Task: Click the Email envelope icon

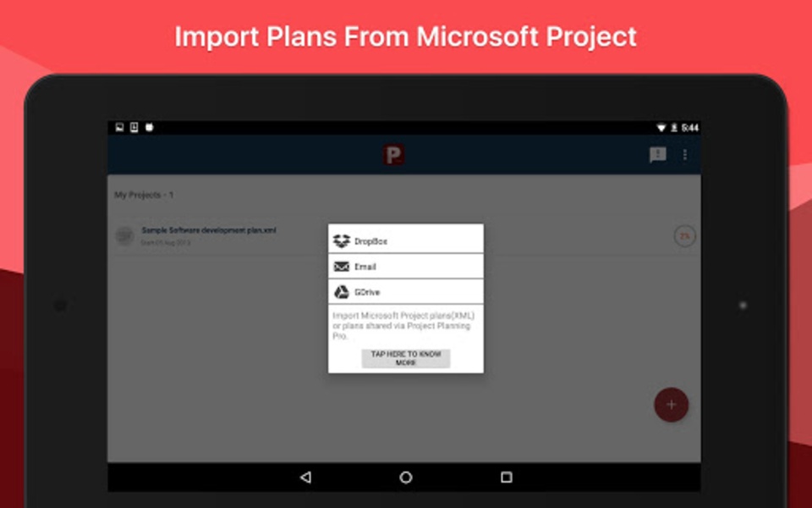Action: (x=341, y=267)
